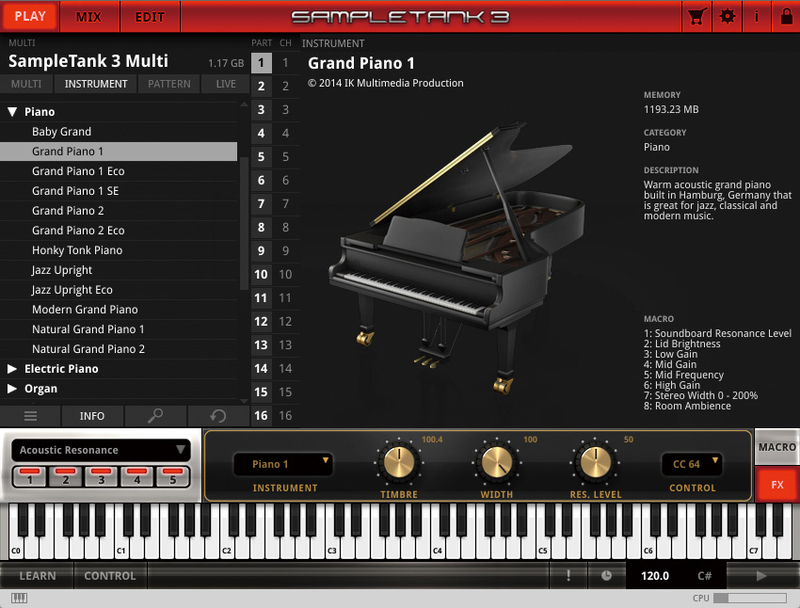Screen dimensions: 800x608
Task: Open the PATTERN browser tab
Action: pyautogui.click(x=169, y=84)
